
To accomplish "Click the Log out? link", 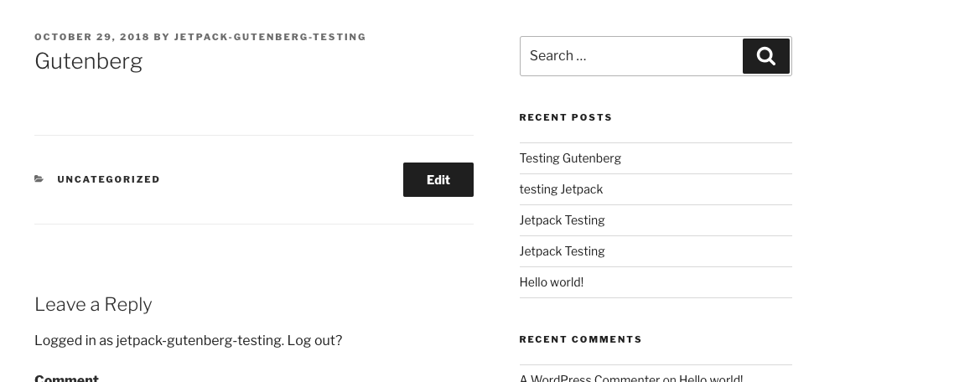I will 314,341.
